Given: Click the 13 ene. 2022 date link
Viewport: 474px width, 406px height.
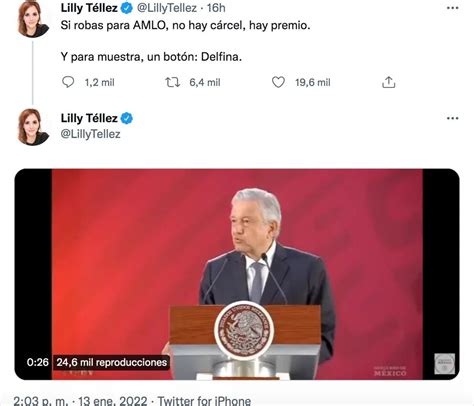Looking at the screenshot, I should [113, 400].
